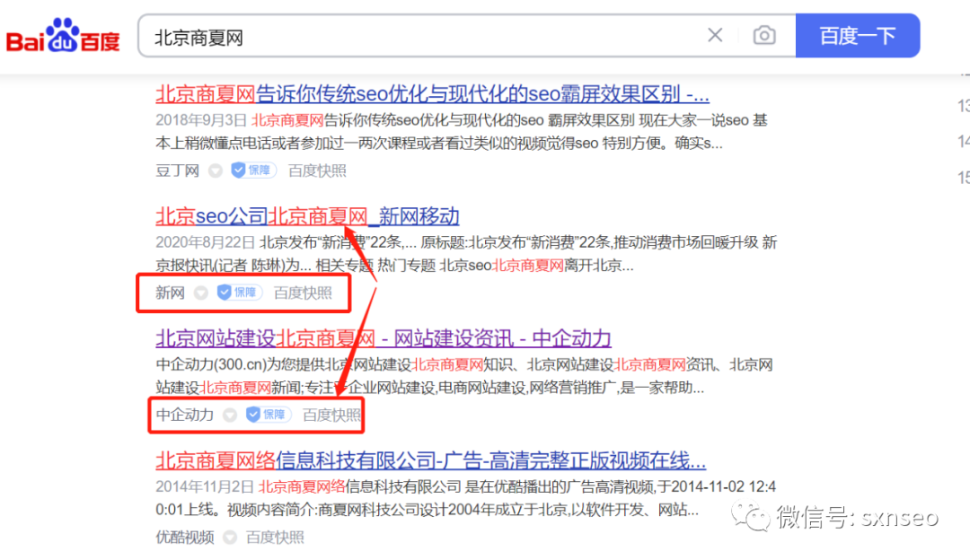Viewport: 970px width, 560px height.
Task: Click the 新网 source label
Action: (x=170, y=293)
